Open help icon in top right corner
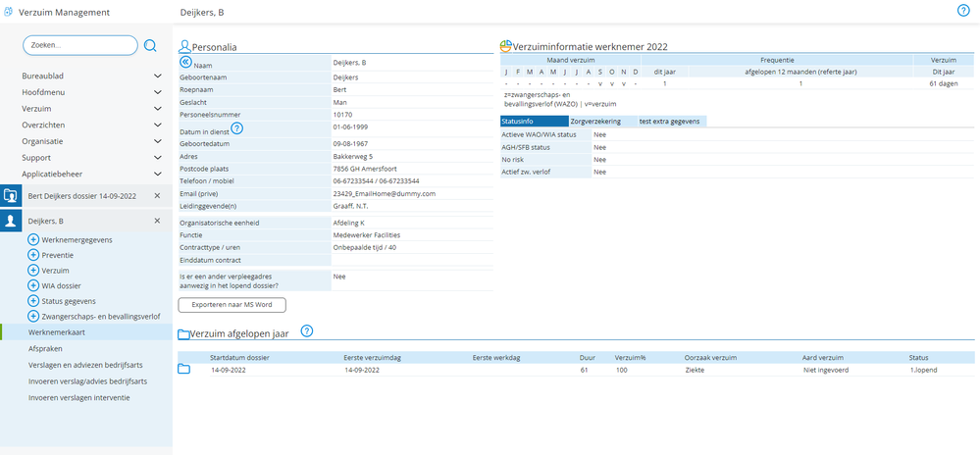This screenshot has height=455, width=980. 962,11
